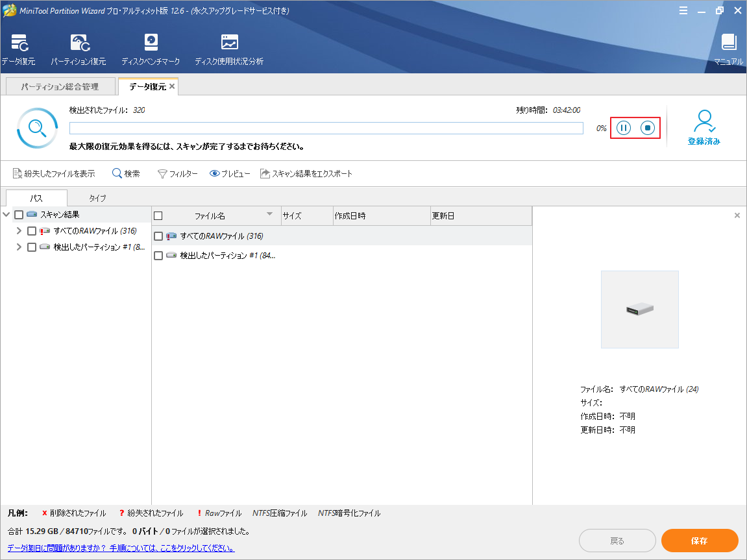Open the フィルター (Filter) options

coord(177,173)
